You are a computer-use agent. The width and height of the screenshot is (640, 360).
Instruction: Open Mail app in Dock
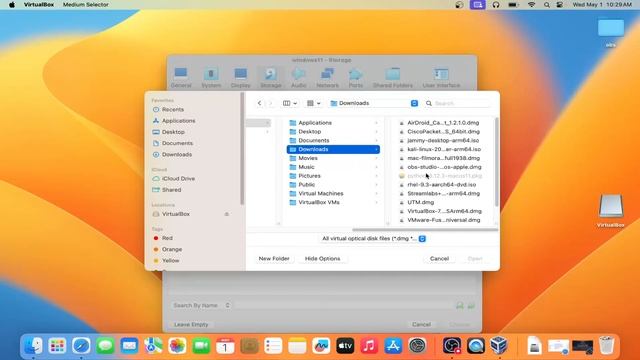(x=129, y=346)
